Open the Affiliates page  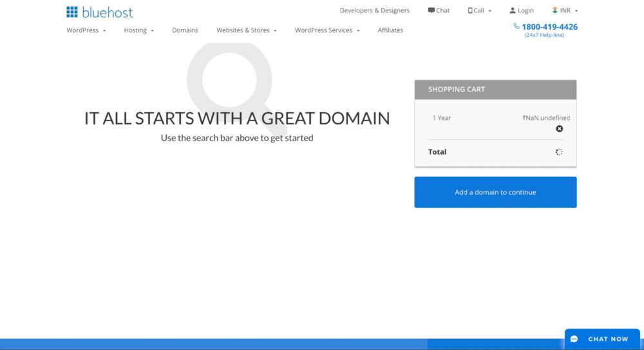[x=390, y=30]
